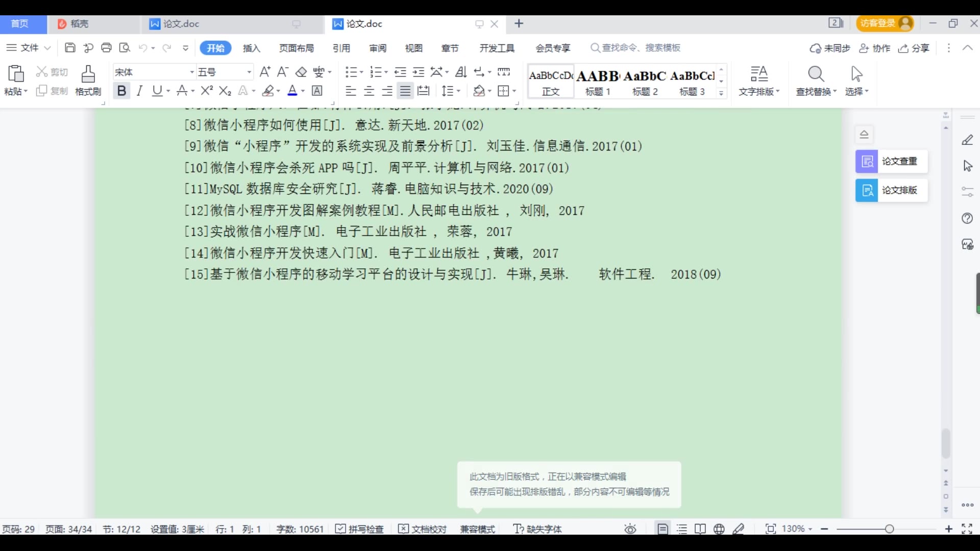Toggle reading view mode

[700, 529]
